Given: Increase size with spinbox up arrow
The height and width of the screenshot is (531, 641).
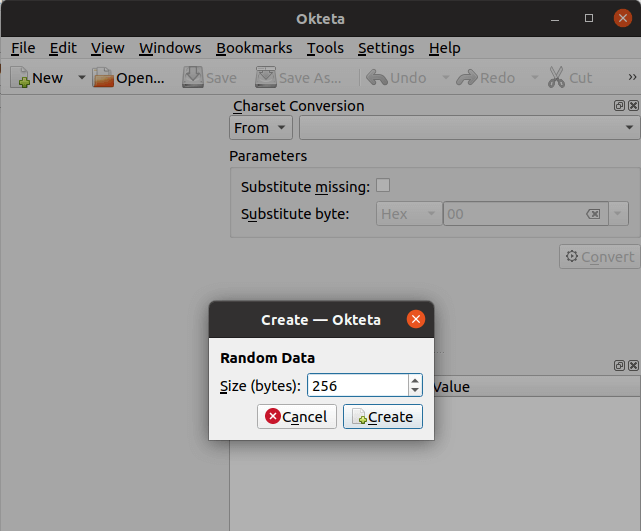Looking at the screenshot, I should [x=415, y=380].
